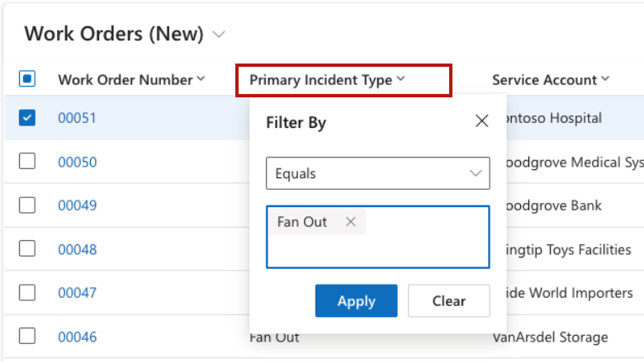The width and height of the screenshot is (644, 363).
Task: Open work order 00047 link
Action: pyautogui.click(x=77, y=293)
